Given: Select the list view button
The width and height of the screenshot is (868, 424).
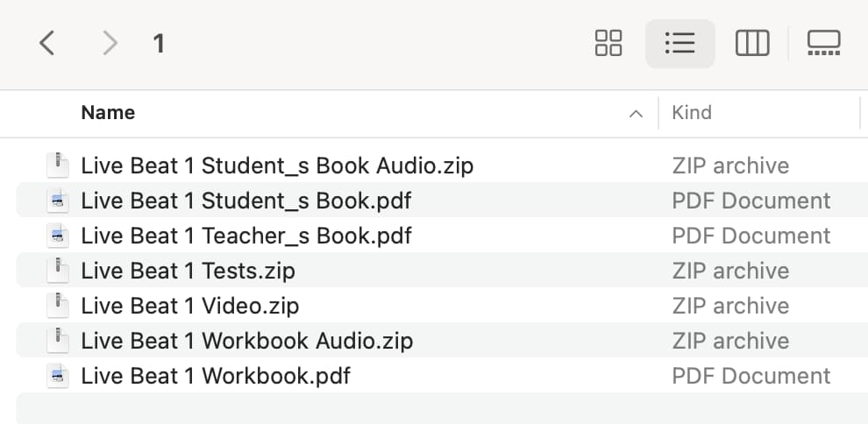Looking at the screenshot, I should point(679,43).
